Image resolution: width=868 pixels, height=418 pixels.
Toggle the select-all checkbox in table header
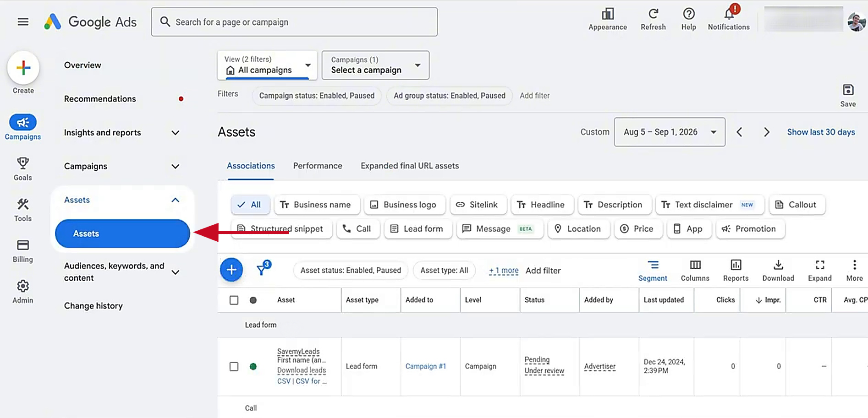(234, 300)
